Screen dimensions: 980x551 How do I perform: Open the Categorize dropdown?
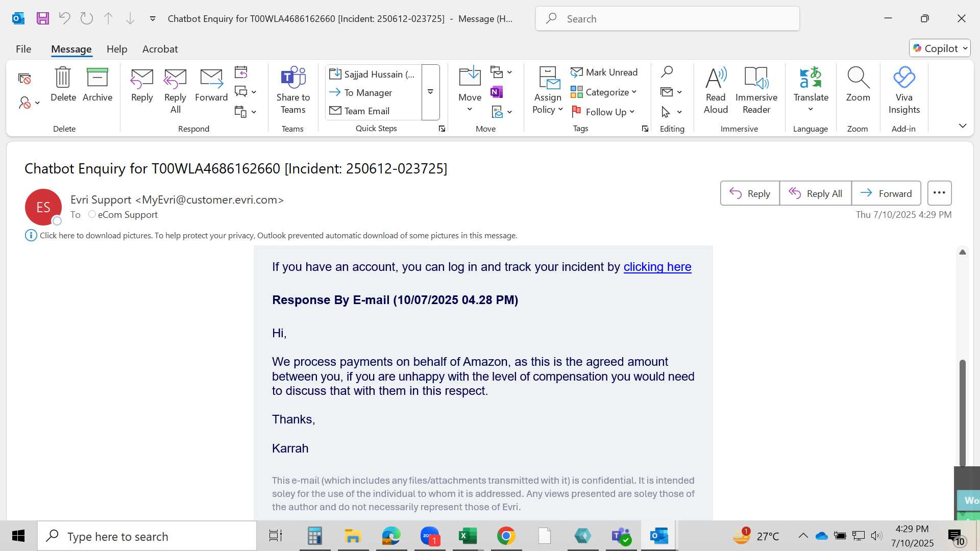coord(604,92)
